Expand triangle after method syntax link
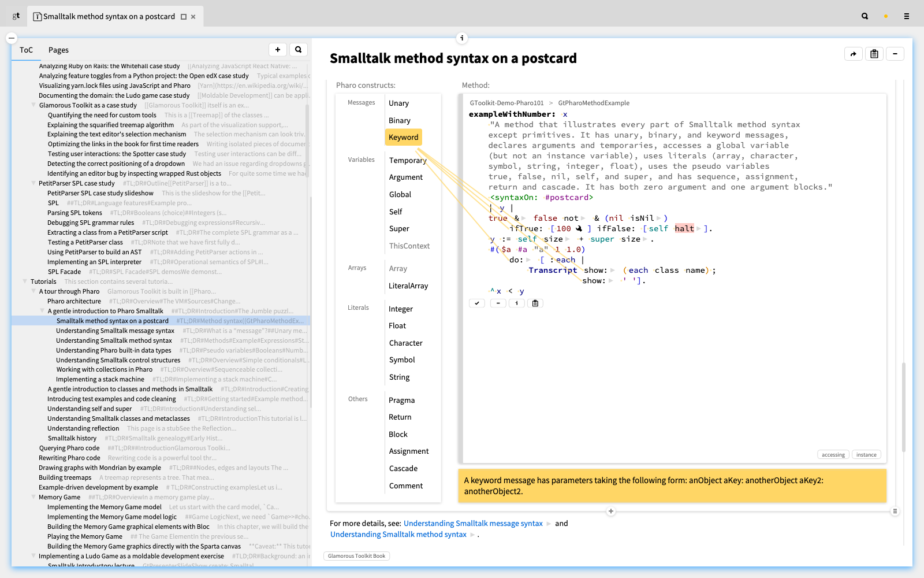924x578 pixels. [472, 535]
